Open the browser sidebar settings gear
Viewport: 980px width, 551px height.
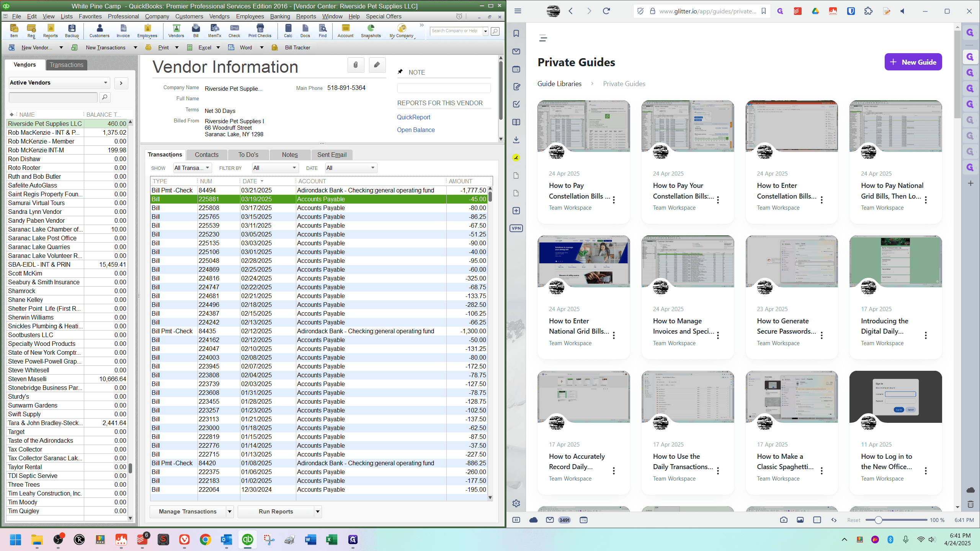click(x=516, y=504)
